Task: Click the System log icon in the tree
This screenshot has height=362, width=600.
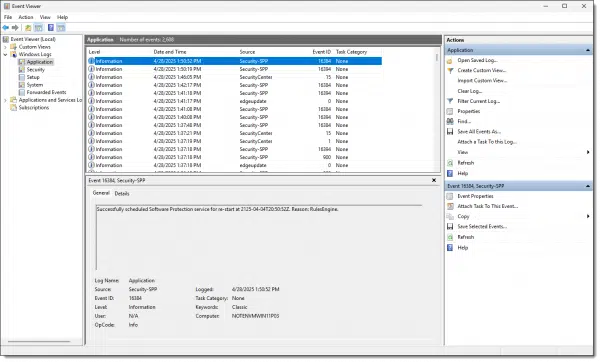Action: click(22, 85)
